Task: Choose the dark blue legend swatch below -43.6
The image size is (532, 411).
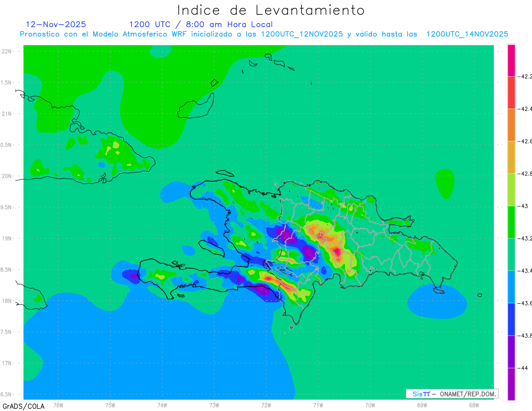Action: pos(511,319)
